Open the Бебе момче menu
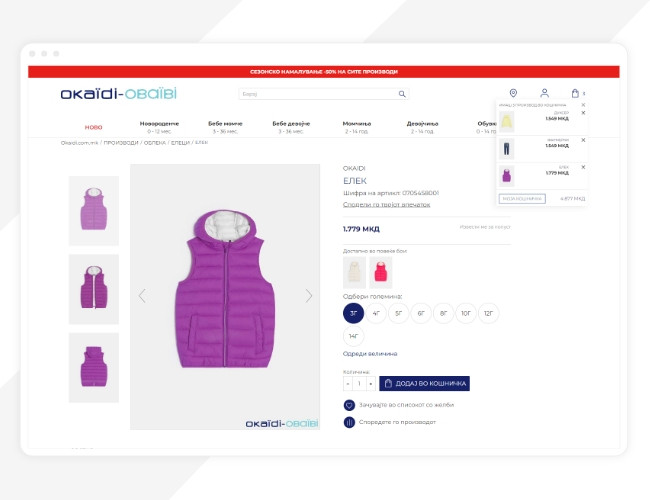This screenshot has height=500, width=650. [x=225, y=127]
